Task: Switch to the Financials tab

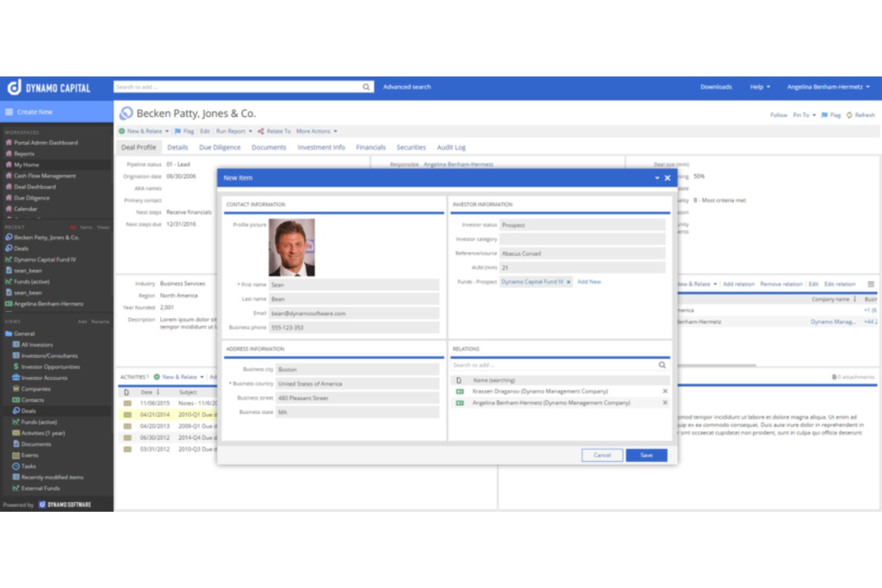Action: click(371, 147)
